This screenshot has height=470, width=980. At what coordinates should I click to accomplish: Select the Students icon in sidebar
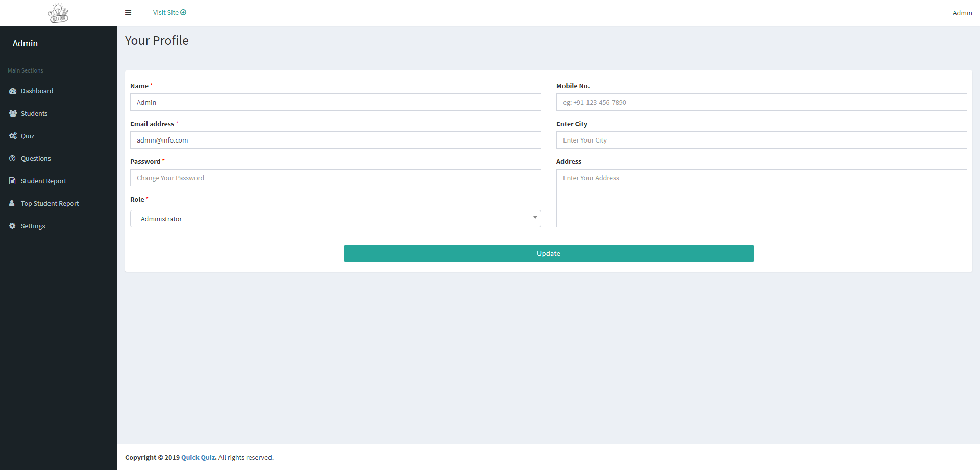click(12, 113)
